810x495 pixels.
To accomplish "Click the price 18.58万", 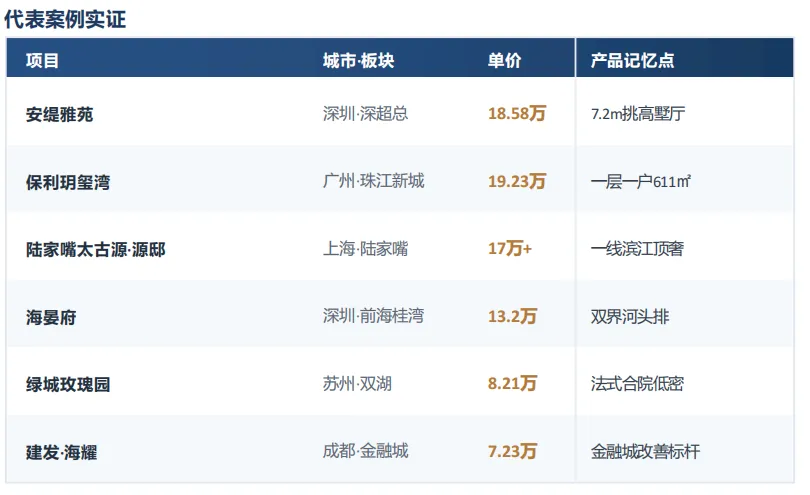I will pos(517,113).
